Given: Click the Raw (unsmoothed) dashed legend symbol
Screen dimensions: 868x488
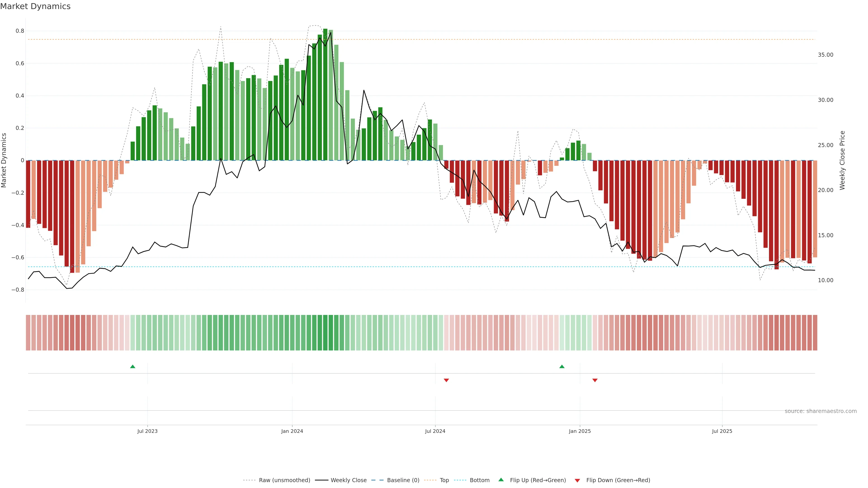Looking at the screenshot, I should tap(249, 480).
